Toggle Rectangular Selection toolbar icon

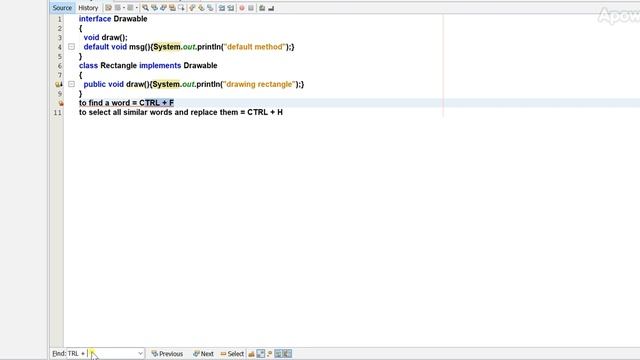pos(181,8)
